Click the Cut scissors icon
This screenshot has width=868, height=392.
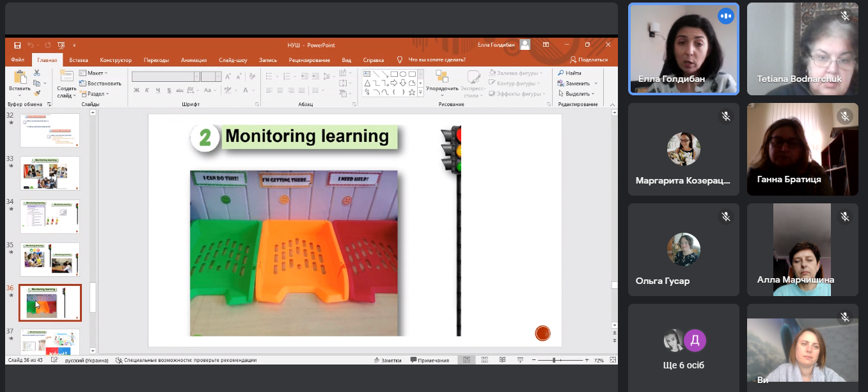(36, 74)
